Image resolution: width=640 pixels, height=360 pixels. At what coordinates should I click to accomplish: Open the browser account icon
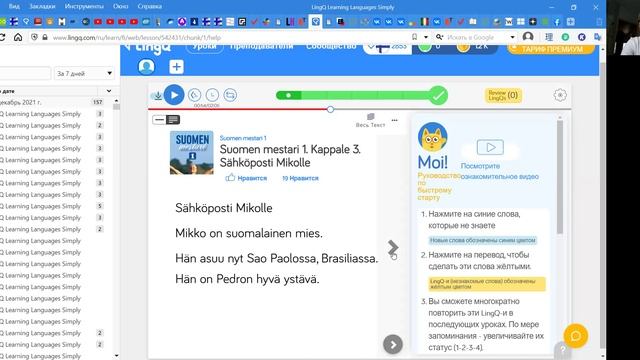[528, 37]
